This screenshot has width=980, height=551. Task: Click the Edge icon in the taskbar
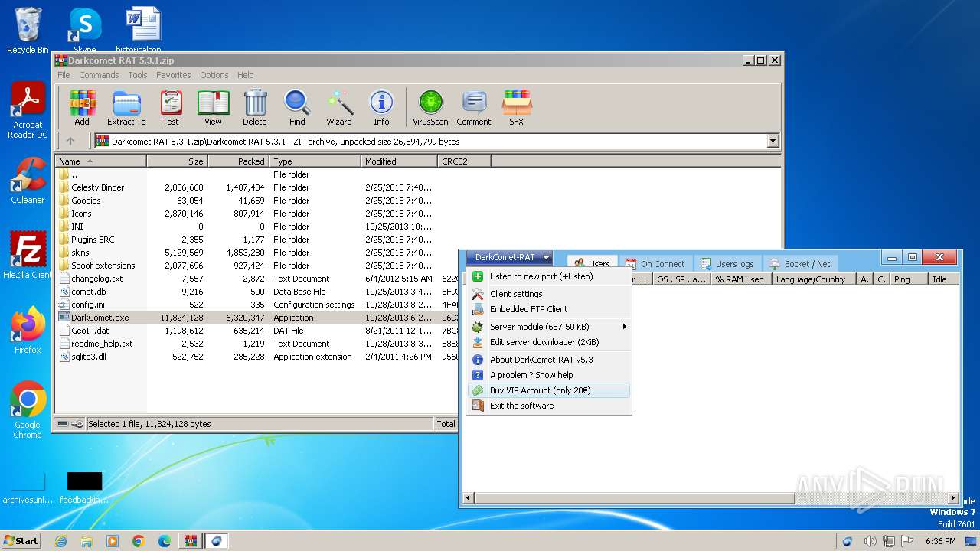(164, 541)
